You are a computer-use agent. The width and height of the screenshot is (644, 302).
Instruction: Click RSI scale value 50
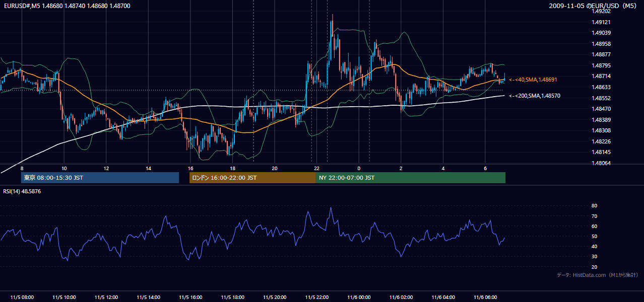tap(594, 236)
